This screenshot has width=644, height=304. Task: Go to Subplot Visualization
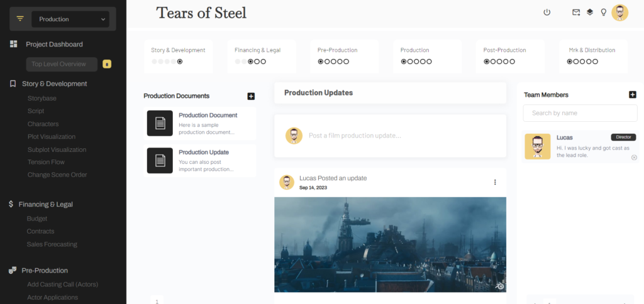(x=57, y=149)
